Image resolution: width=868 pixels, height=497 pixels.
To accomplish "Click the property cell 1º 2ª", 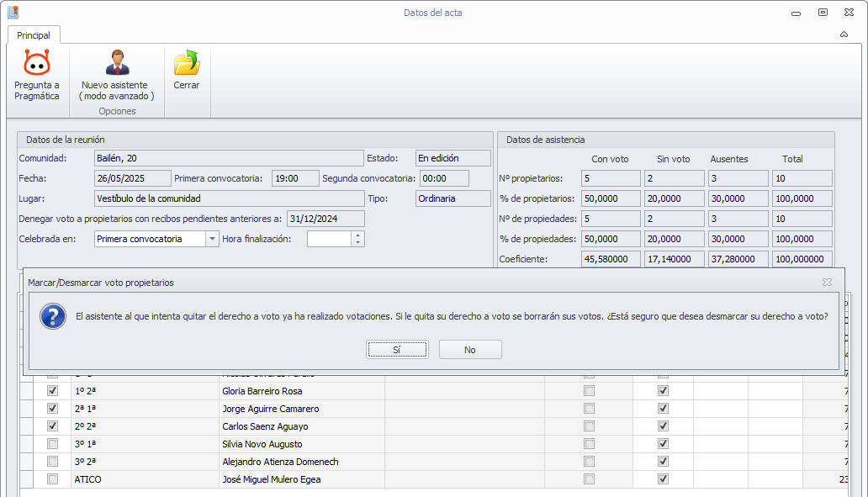I will click(145, 391).
